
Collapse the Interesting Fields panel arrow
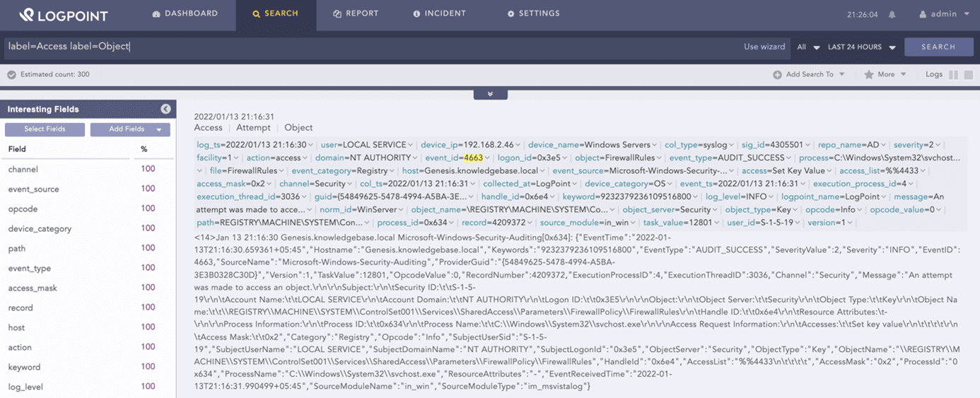point(165,109)
